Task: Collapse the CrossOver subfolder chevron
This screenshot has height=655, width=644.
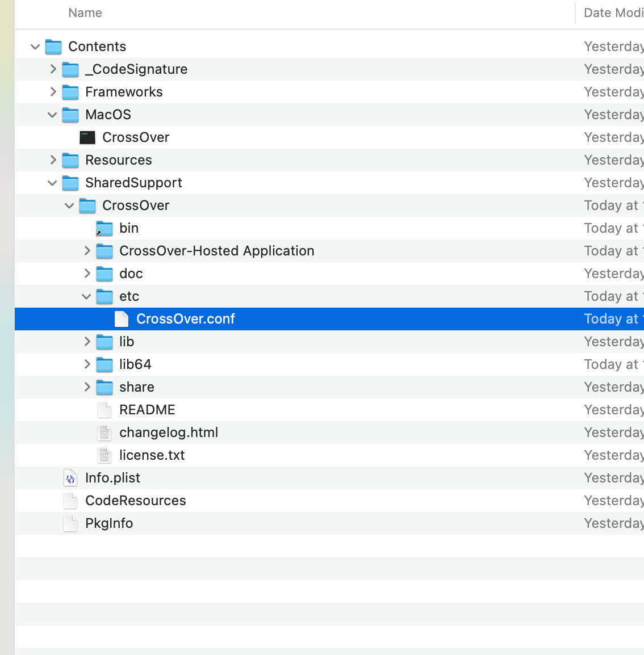Action: click(x=69, y=205)
